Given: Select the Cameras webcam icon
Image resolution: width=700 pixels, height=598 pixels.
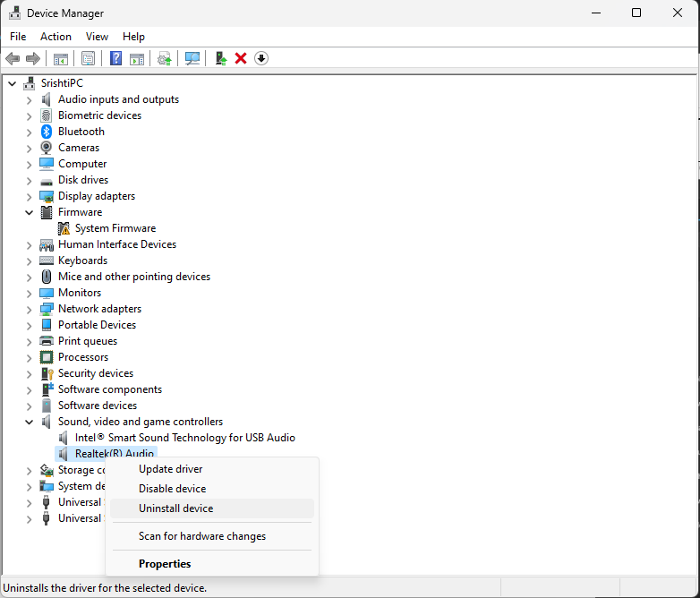Looking at the screenshot, I should 46,148.
